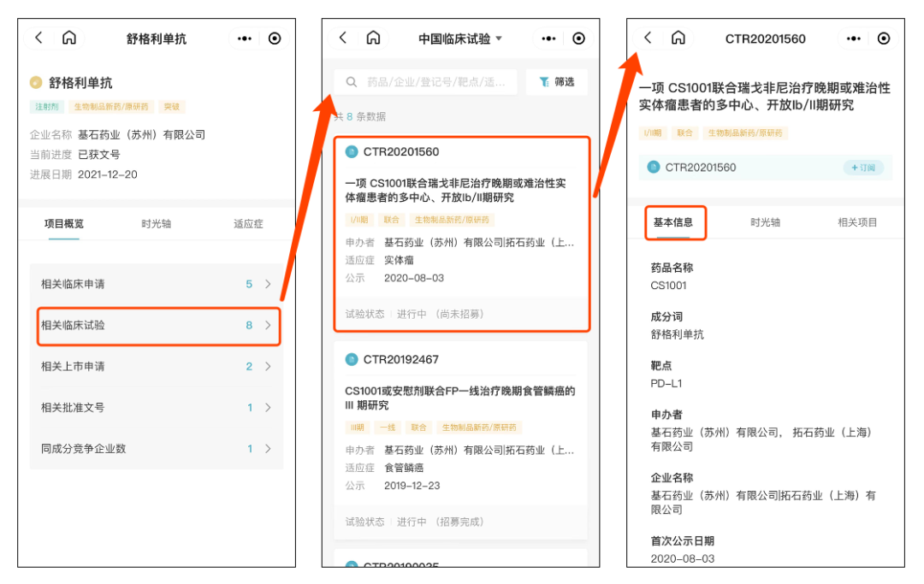The height and width of the screenshot is (584, 924).
Task: Click search magnifier icon in trial list
Action: coord(352,82)
